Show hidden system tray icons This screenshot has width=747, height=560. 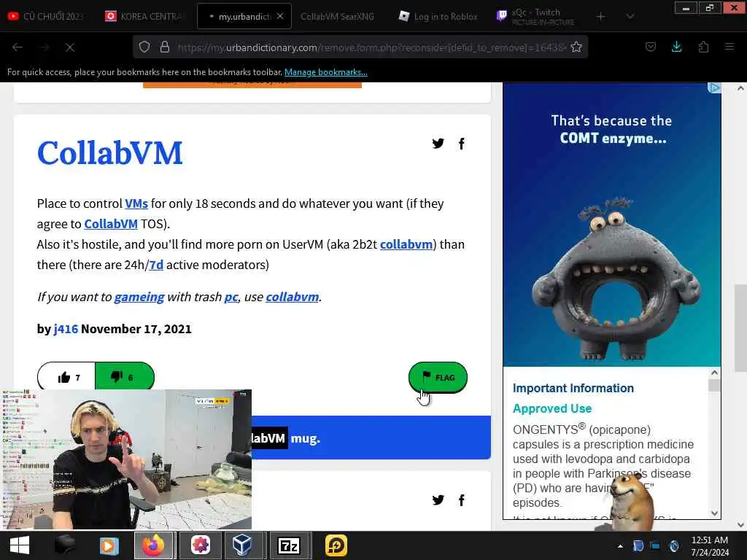(x=620, y=545)
